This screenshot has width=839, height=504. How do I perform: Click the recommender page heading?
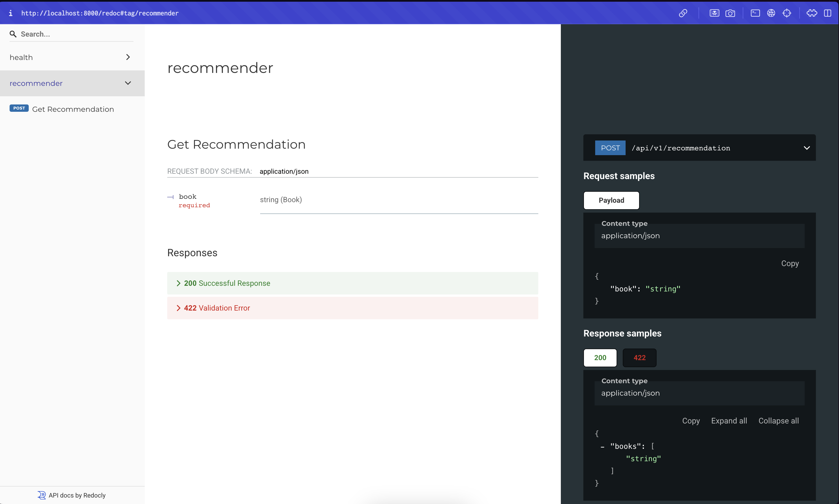220,68
